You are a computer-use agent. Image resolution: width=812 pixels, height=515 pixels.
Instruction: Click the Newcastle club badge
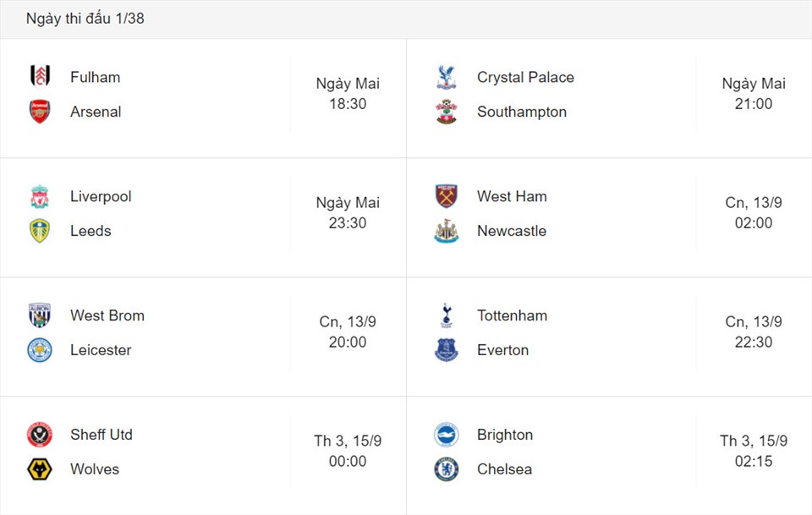pos(447,231)
